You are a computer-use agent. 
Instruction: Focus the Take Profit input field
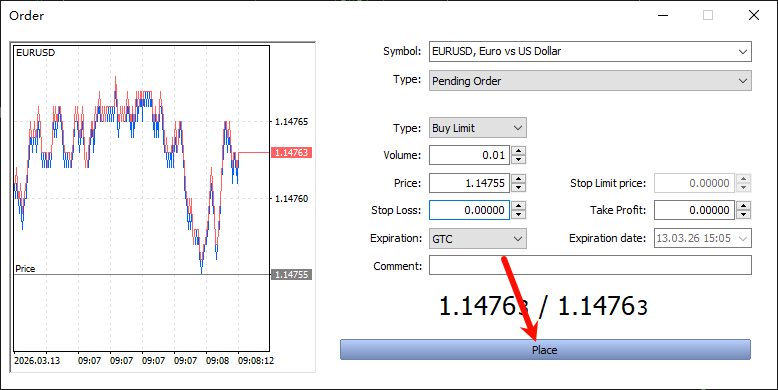[695, 210]
